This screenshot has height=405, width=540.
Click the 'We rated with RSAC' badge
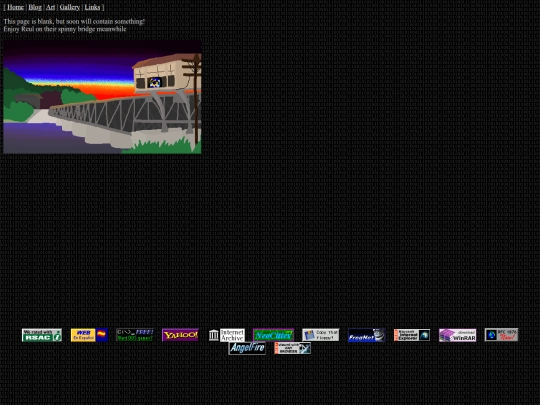[x=42, y=335]
